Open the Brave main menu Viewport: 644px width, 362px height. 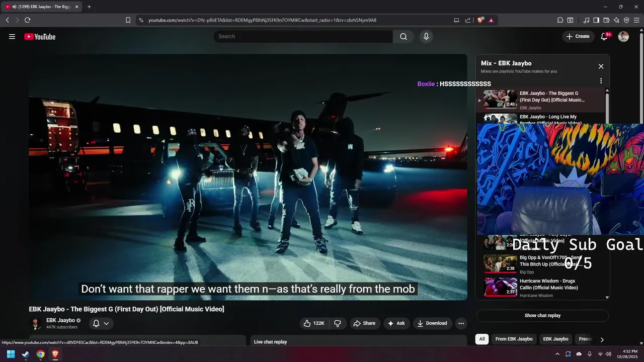636,20
